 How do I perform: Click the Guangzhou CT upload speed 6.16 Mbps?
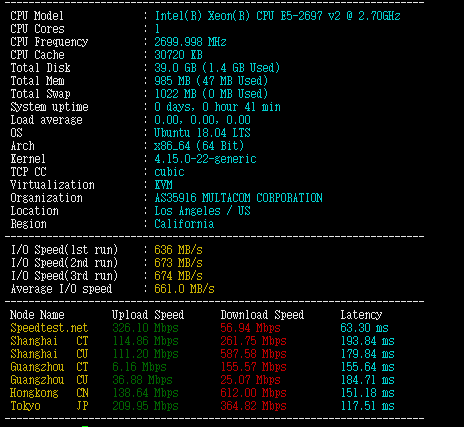[139, 367]
